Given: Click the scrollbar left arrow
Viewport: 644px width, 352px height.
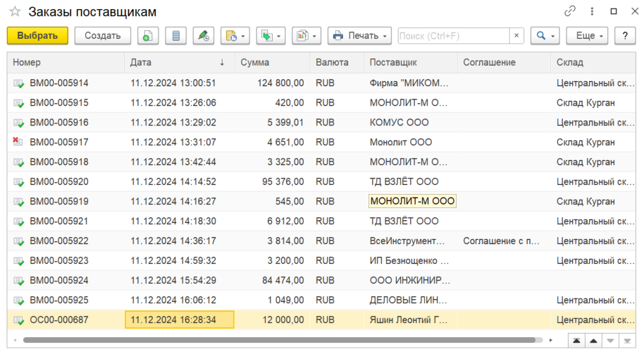Looking at the screenshot, I should point(16,340).
